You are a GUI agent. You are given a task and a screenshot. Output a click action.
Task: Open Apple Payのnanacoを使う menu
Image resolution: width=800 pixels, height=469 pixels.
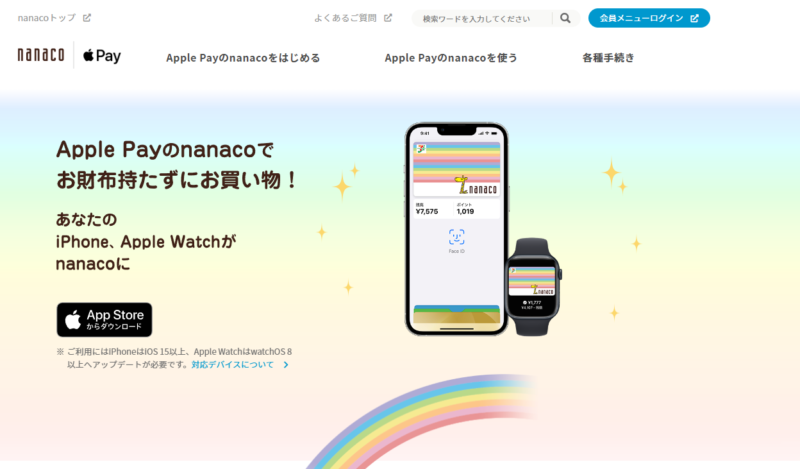pyautogui.click(x=451, y=58)
